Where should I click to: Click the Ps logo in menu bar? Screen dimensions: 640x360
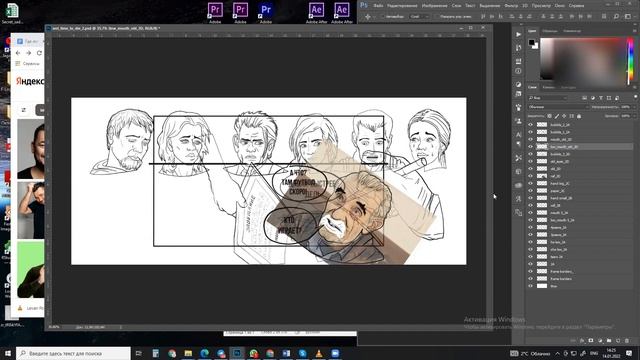click(364, 5)
